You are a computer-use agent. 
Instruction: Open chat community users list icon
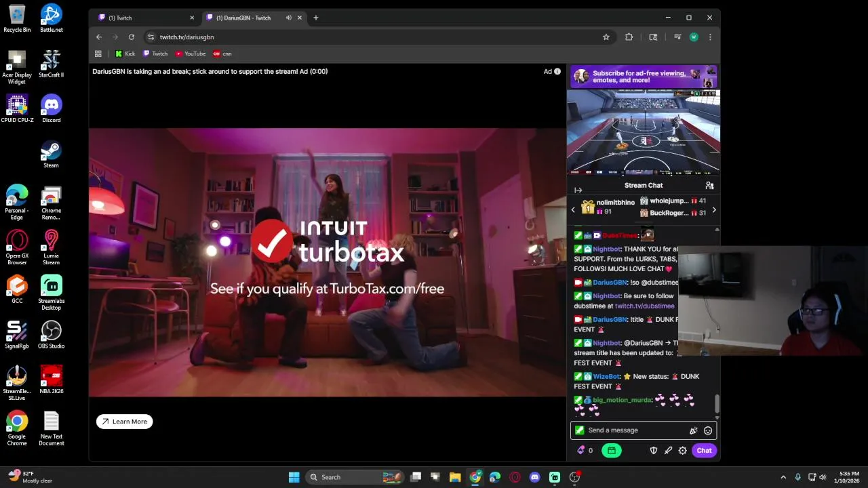click(709, 186)
